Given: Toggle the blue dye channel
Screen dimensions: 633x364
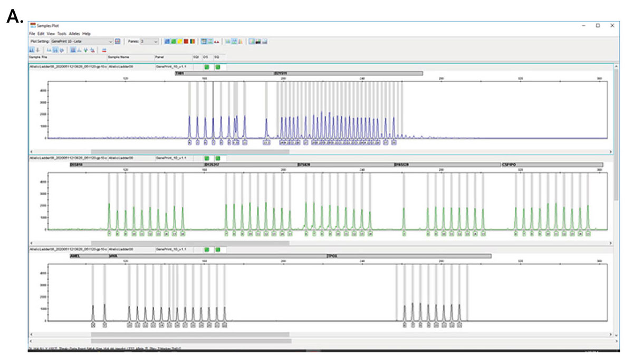Looking at the screenshot, I should (167, 41).
